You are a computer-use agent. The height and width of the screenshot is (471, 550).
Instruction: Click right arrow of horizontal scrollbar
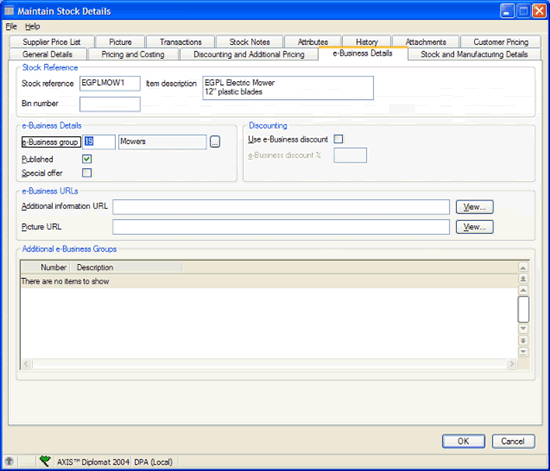tap(512, 364)
